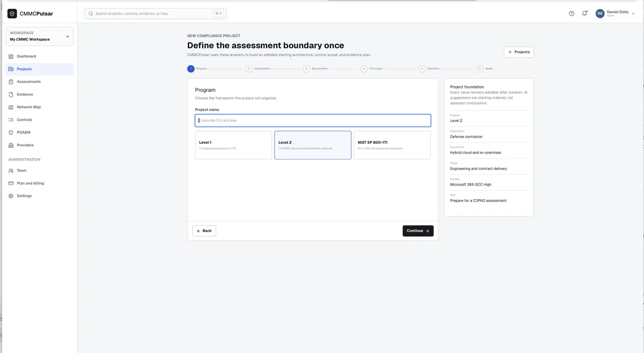Click the CMMCPulsar shield logo icon
This screenshot has width=644, height=353.
point(12,14)
